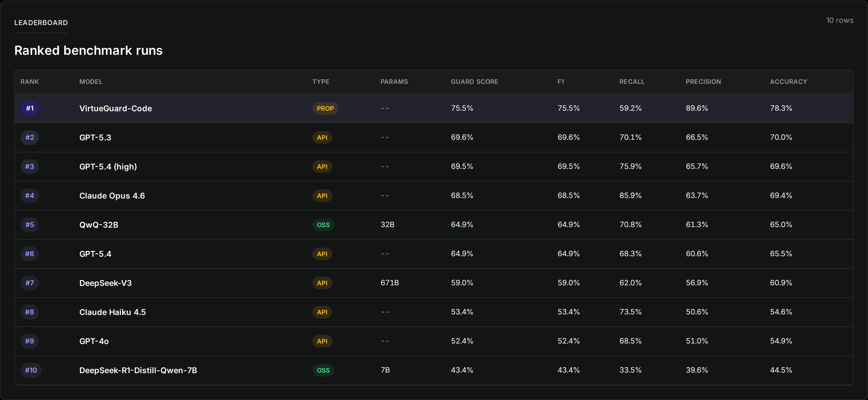Click the #10 rank badge
The height and width of the screenshot is (400, 868).
coord(31,370)
